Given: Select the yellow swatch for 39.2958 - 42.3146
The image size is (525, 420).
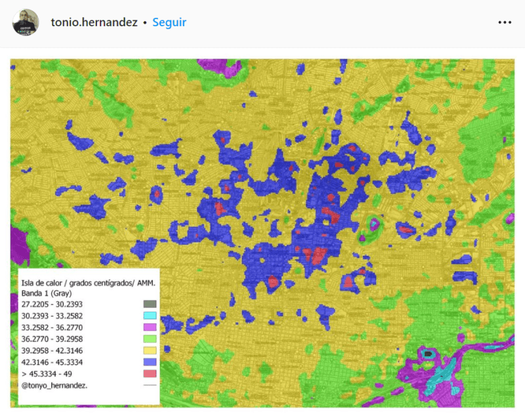Looking at the screenshot, I should click(149, 350).
